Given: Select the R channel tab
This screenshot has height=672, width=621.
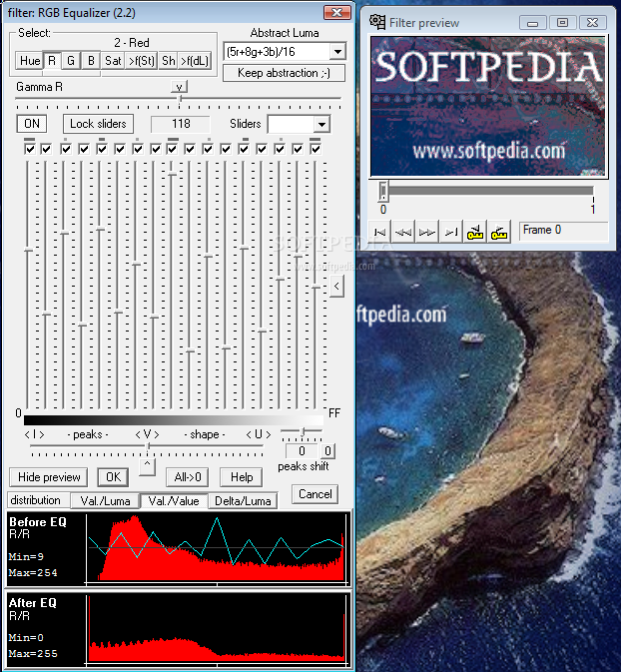Looking at the screenshot, I should 52,61.
